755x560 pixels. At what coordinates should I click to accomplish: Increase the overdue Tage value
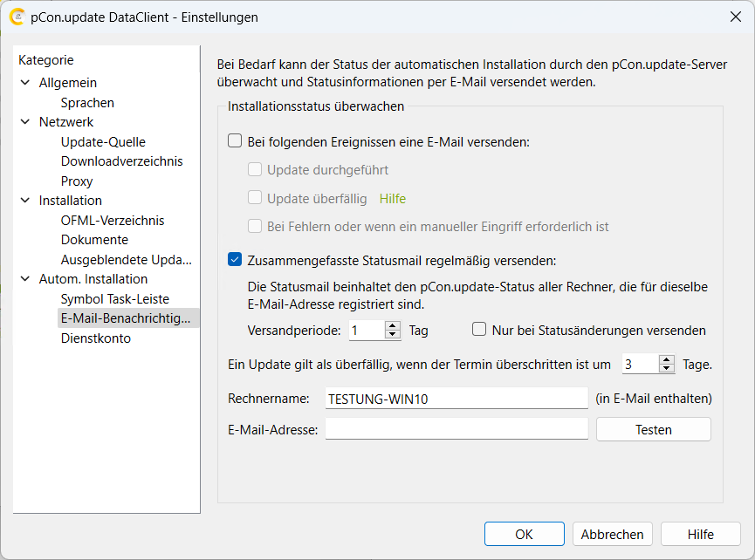666,360
